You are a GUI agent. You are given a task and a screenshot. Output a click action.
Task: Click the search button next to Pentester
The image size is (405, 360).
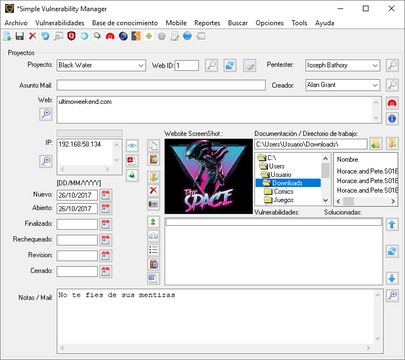click(x=392, y=65)
